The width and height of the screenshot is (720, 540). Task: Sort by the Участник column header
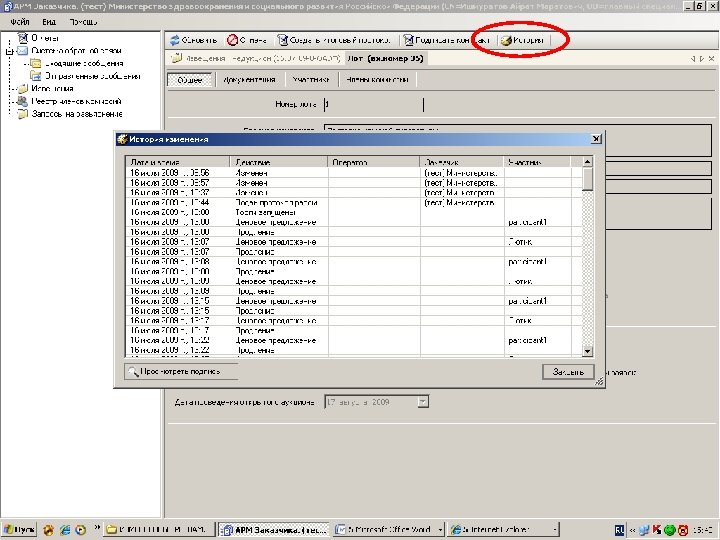pyautogui.click(x=536, y=162)
